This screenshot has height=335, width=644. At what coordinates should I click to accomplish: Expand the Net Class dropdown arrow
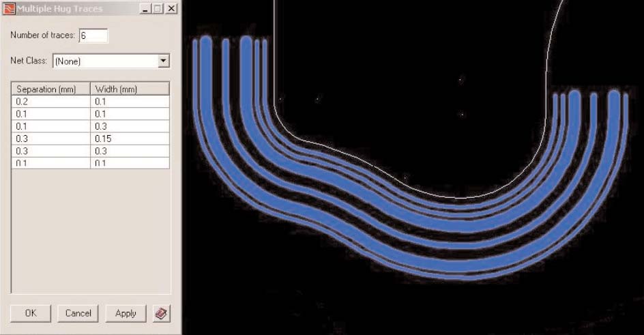point(163,61)
